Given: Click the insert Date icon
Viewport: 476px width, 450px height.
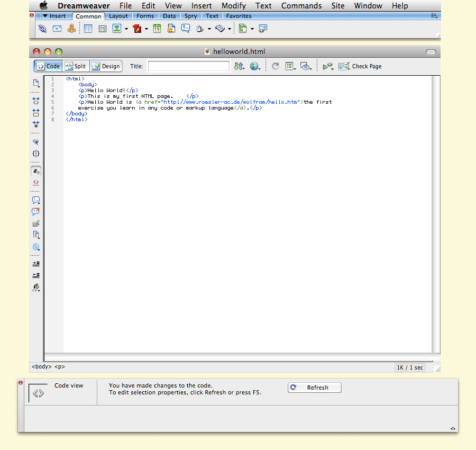Looking at the screenshot, I should [x=157, y=28].
